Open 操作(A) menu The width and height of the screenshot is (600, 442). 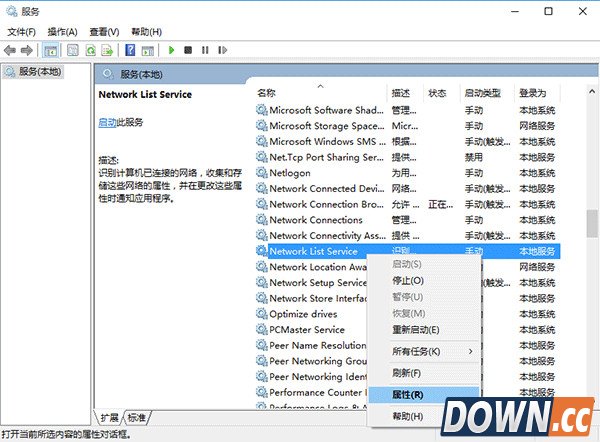point(62,32)
